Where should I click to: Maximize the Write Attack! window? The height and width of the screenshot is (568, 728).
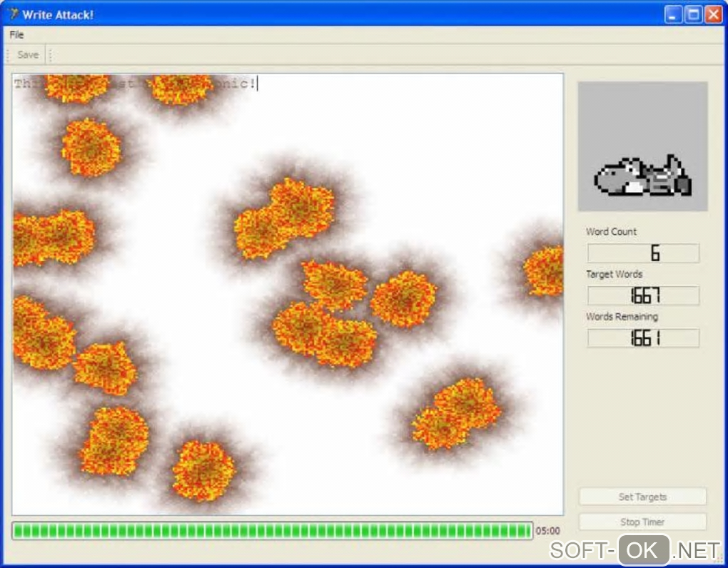pos(693,15)
